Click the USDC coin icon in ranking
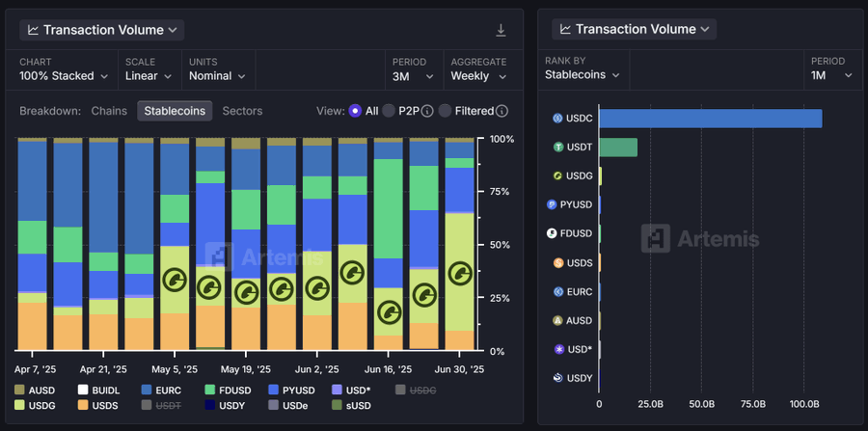The height and width of the screenshot is (431, 868). [558, 118]
